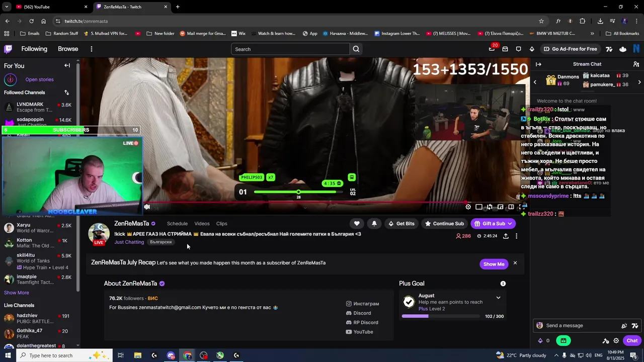The height and width of the screenshot is (362, 644).
Task: Collapse Stream Chat panel arrow
Action: click(x=538, y=64)
